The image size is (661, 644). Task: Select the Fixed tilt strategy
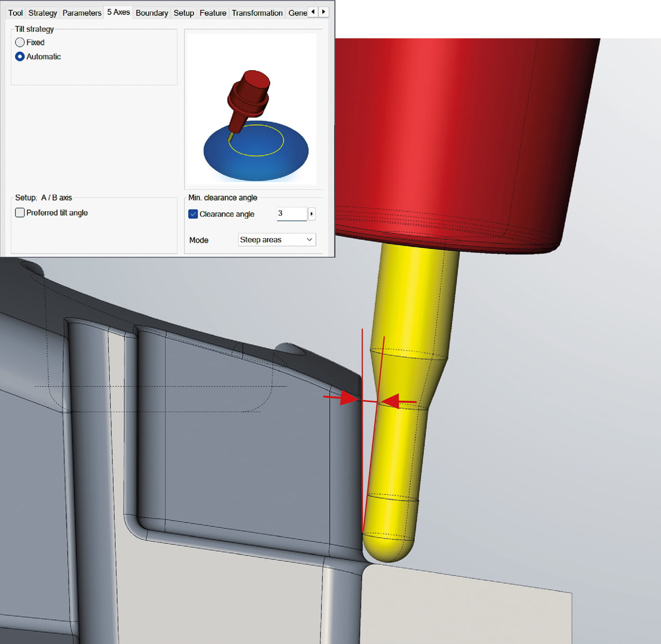(20, 42)
